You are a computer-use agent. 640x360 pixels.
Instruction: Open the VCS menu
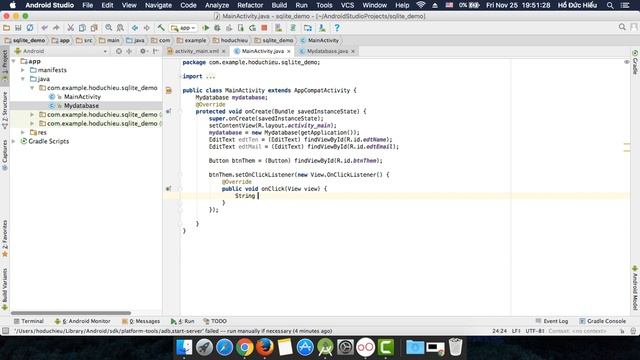coord(347,5)
